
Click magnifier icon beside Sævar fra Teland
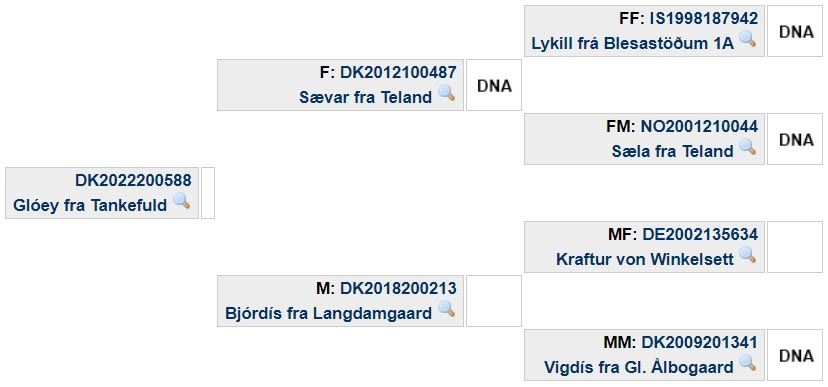click(447, 93)
